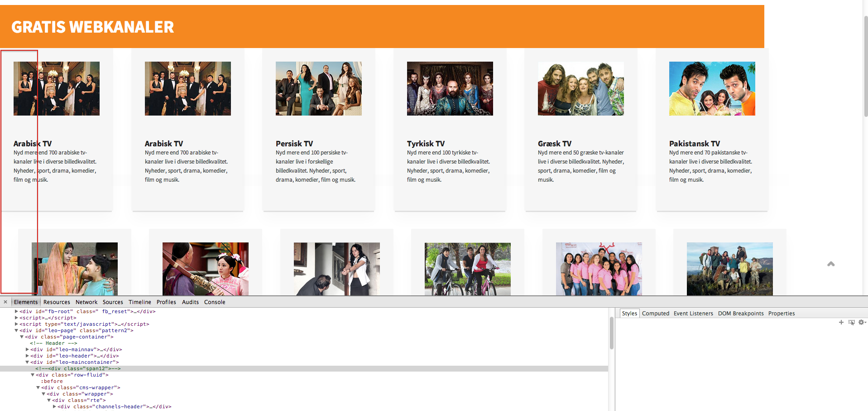The height and width of the screenshot is (411, 868).
Task: Collapse the page-container div node
Action: (x=22, y=337)
